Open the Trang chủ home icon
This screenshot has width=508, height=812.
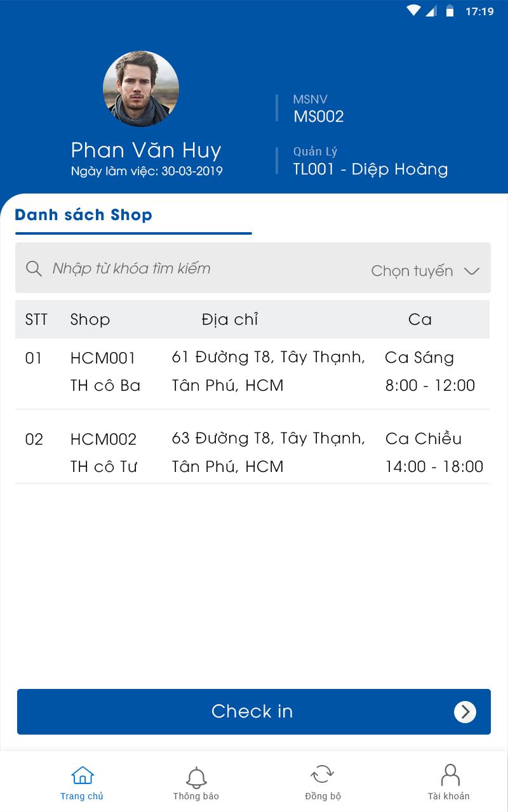(x=83, y=775)
